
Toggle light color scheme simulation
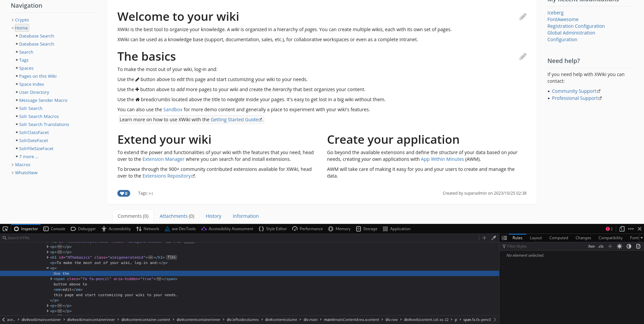620,246
